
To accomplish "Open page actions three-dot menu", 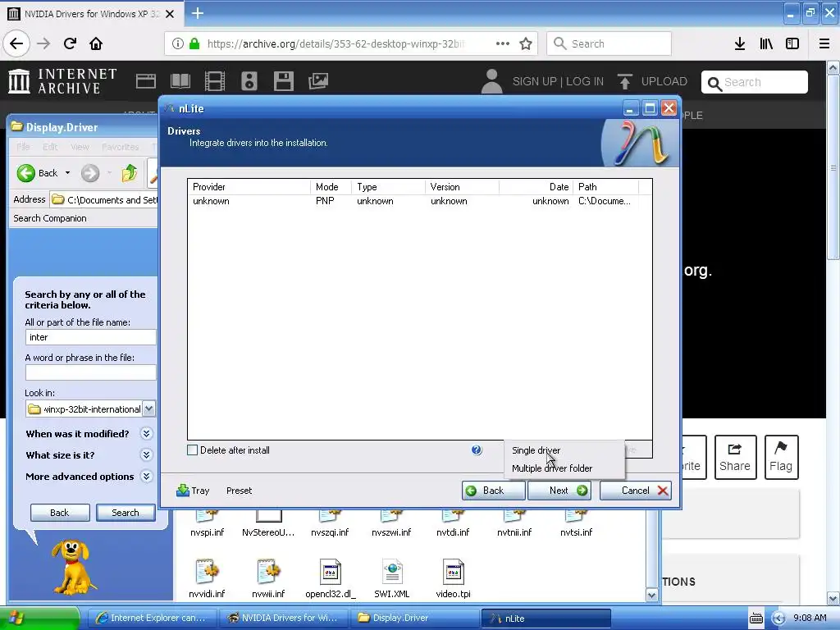I will click(x=503, y=43).
